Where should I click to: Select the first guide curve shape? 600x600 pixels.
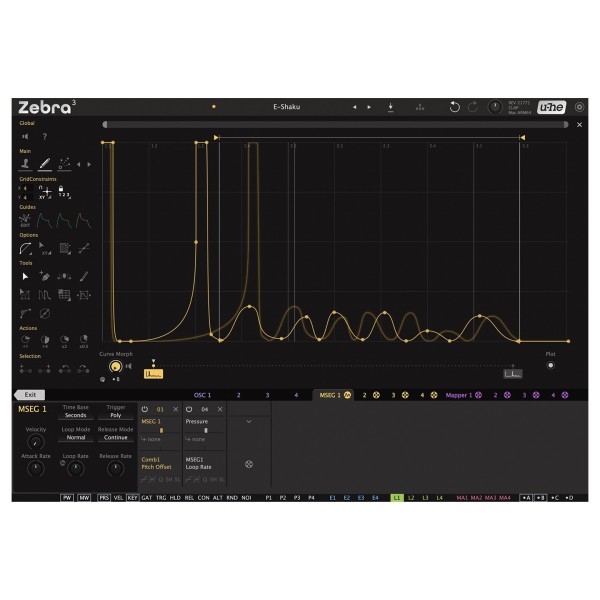(45, 220)
